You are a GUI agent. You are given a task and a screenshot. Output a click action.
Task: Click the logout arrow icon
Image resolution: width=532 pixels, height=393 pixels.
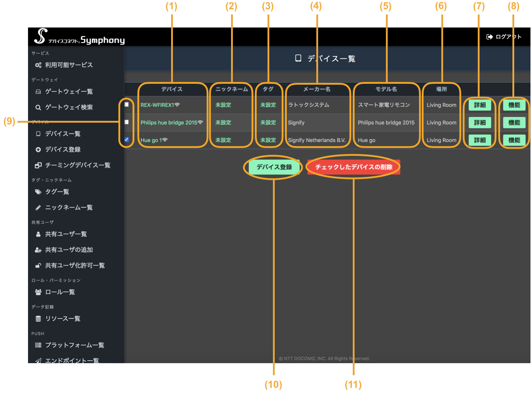click(x=490, y=37)
